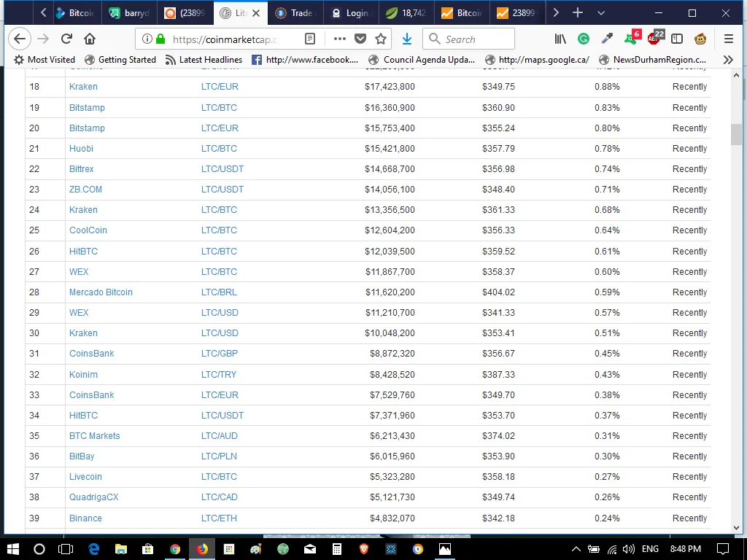Bookmark this page with star icon
Viewport: 747px width, 560px height.
coord(381,39)
